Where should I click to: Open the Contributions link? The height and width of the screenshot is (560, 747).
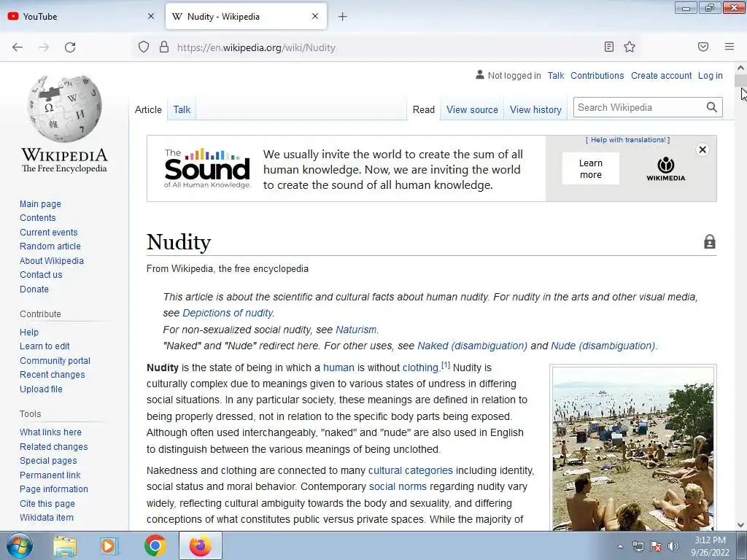tap(597, 76)
